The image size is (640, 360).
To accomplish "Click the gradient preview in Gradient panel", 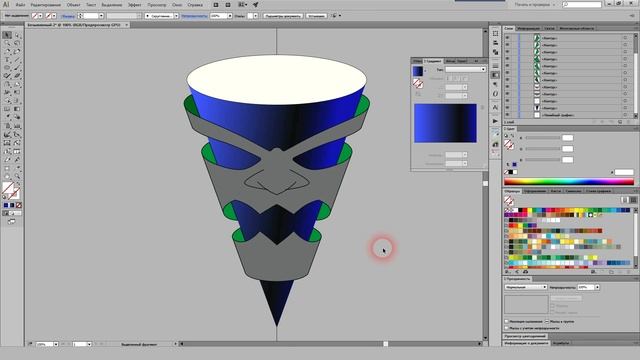I will [445, 123].
